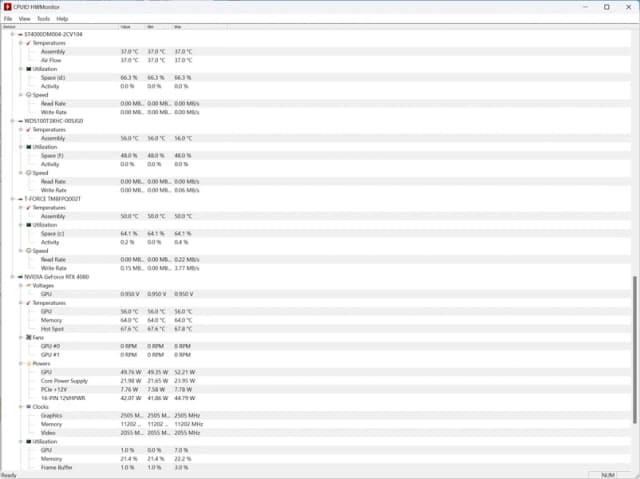The image size is (640, 479).
Task: Click Utilization icon under WDS100T3XHC-00SJG0
Action: (29, 147)
